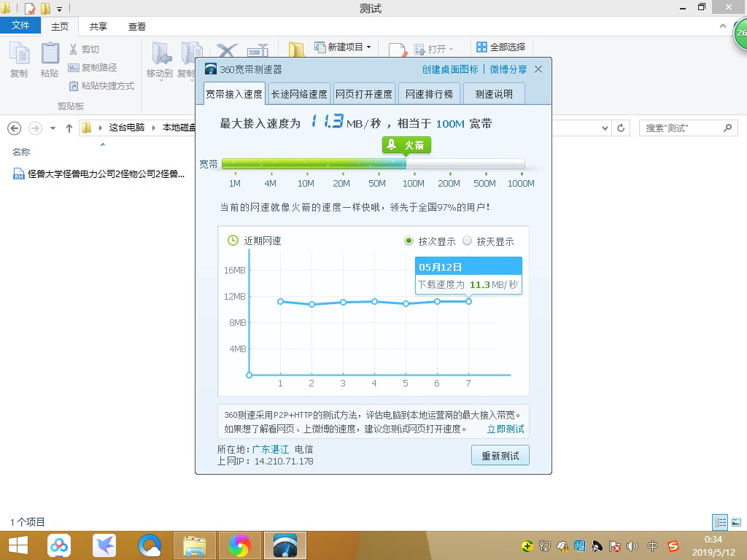The image size is (747, 560).
Task: Click data point 4 on speed chart
Action: click(x=375, y=301)
